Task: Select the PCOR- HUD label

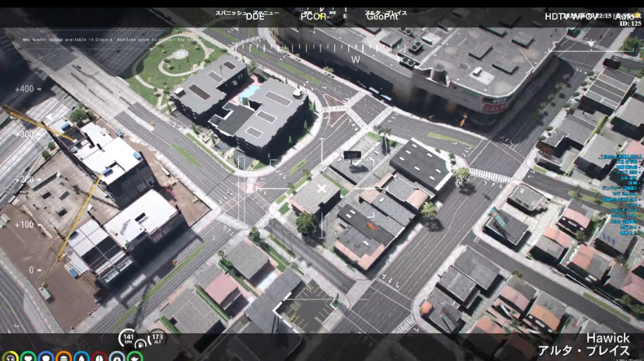Action: coord(314,17)
